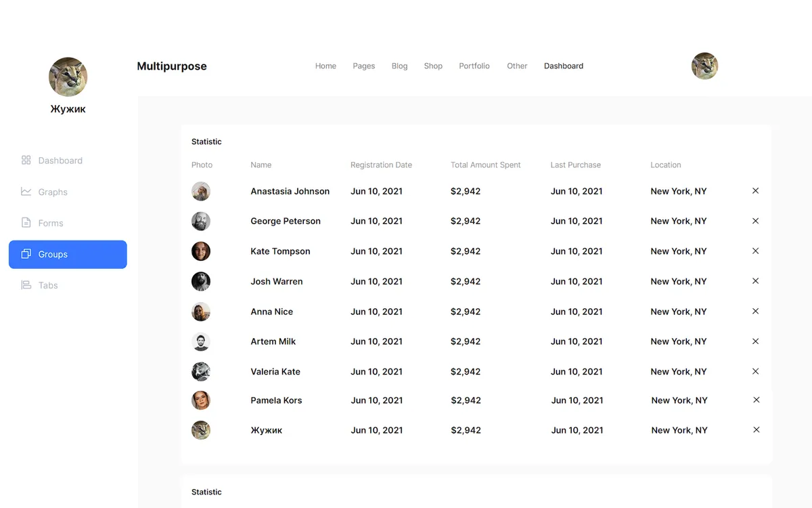Screen dimensions: 812x508
Task: Open the Other menu item
Action: tap(517, 66)
